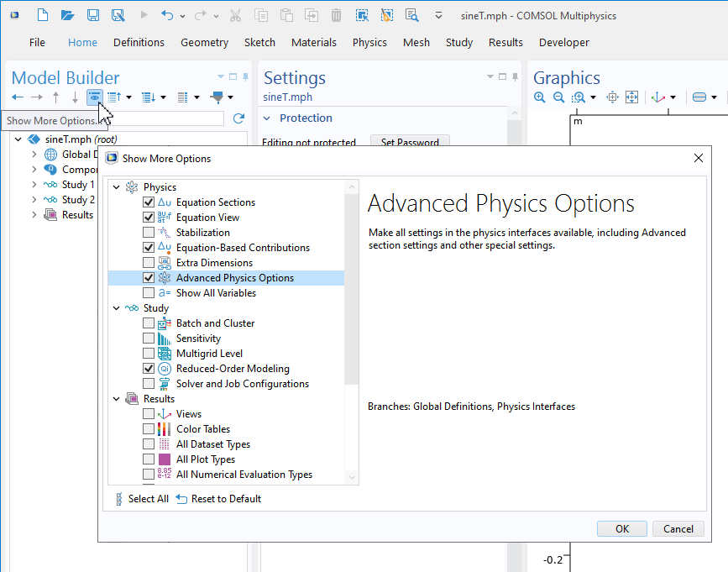Expand the Study 1 node

tap(34, 185)
